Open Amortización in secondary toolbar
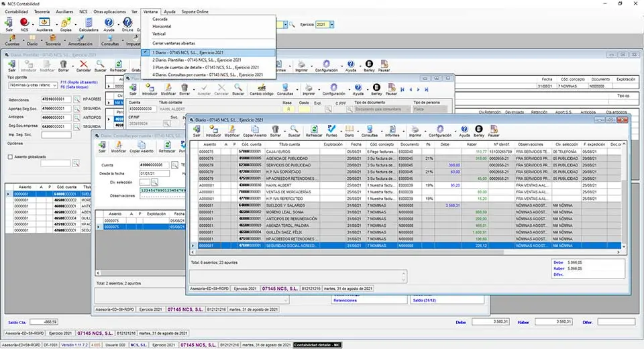The height and width of the screenshot is (349, 644). pos(80,40)
